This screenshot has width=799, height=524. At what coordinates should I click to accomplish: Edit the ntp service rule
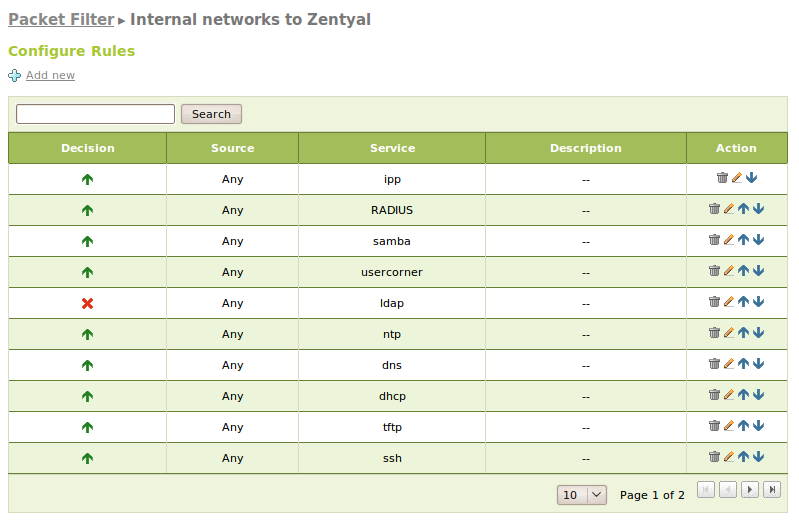tap(729, 333)
